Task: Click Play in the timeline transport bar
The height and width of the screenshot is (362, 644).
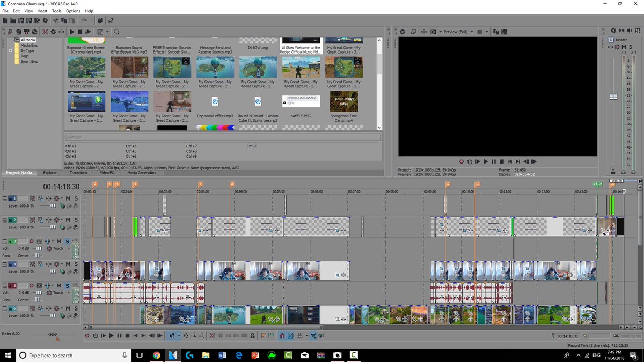Action: (x=111, y=336)
